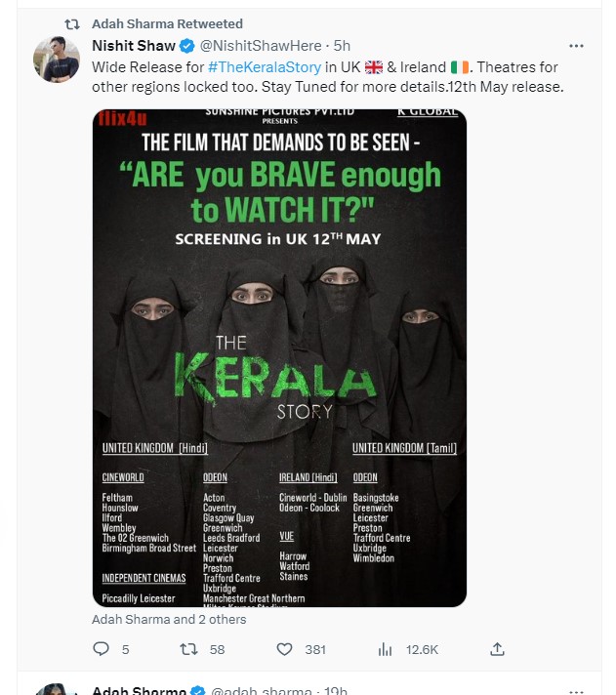Click "Adah Sharma and 2 others" tagged people
Image resolution: width=616 pixels, height=695 pixels.
[169, 619]
